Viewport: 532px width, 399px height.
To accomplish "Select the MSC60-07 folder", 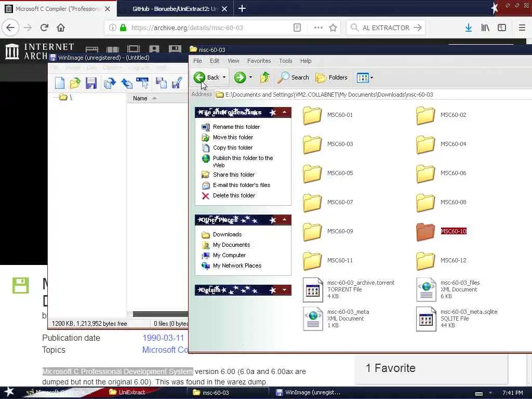I will tap(328, 202).
